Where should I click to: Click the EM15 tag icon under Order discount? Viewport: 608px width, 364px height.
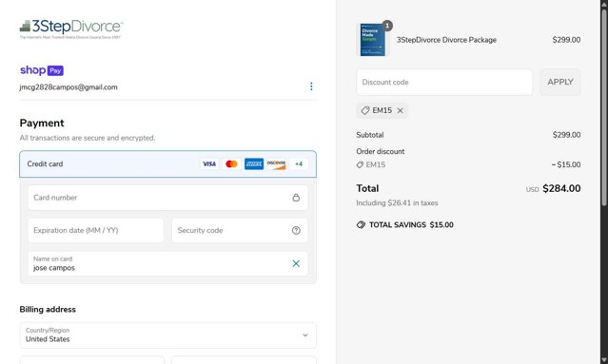pyautogui.click(x=360, y=164)
